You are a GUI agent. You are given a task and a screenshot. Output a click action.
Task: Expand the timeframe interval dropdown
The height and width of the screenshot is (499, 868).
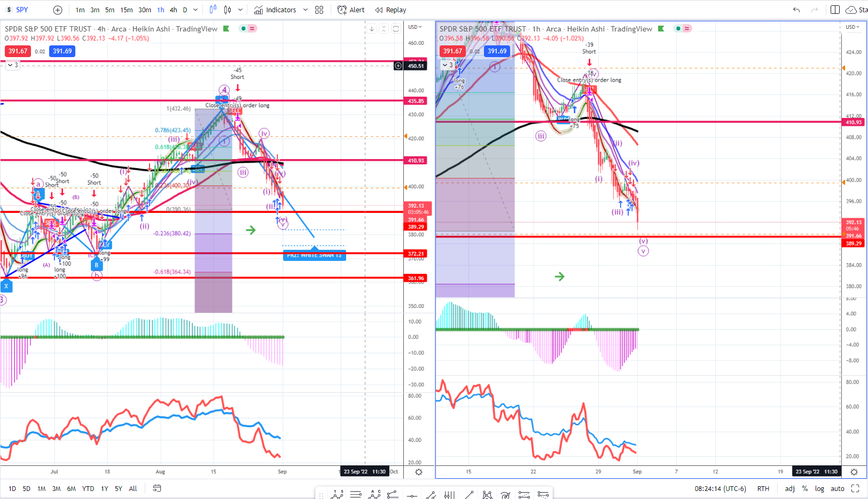click(x=196, y=10)
